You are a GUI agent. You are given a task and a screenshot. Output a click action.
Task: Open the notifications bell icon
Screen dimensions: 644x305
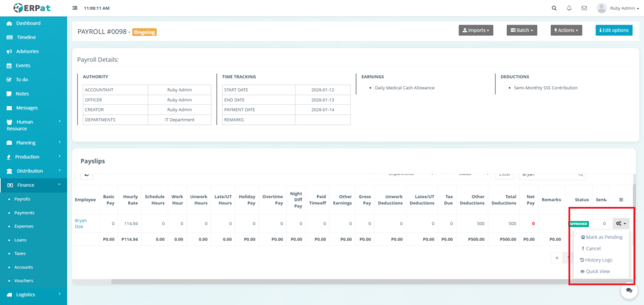click(x=569, y=8)
